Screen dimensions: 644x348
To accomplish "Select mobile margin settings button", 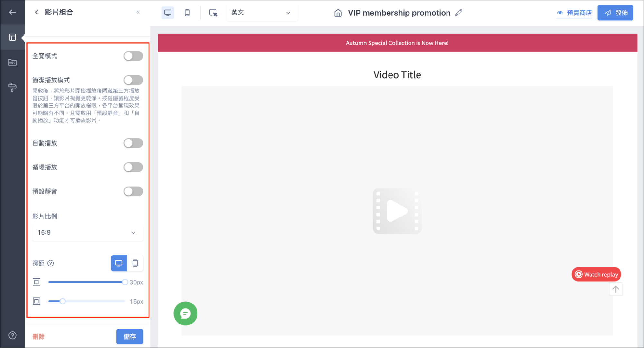I will (135, 263).
